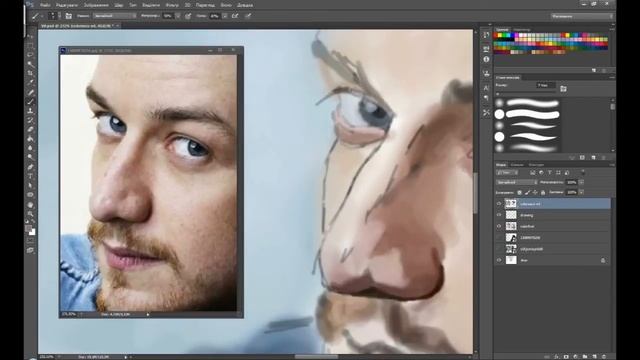
Task: Click the brush size input field
Action: (546, 85)
